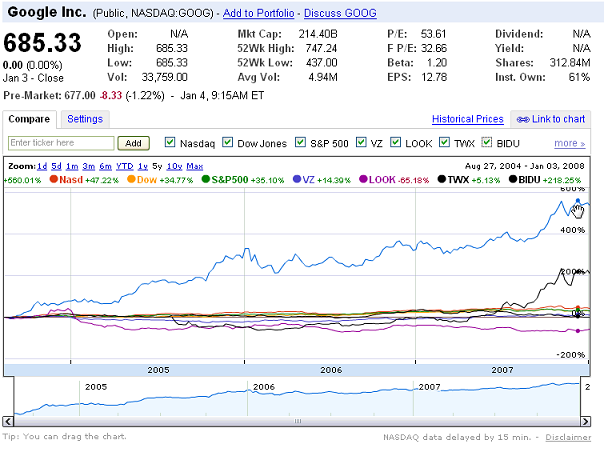
Task: Open Historical Prices link
Action: click(x=468, y=119)
